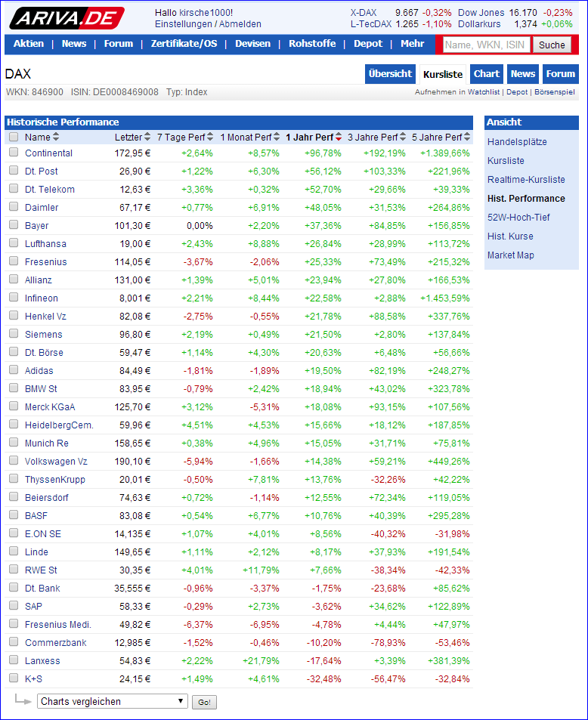Switch to the Chart tab
The image size is (588, 720).
pyautogui.click(x=486, y=73)
